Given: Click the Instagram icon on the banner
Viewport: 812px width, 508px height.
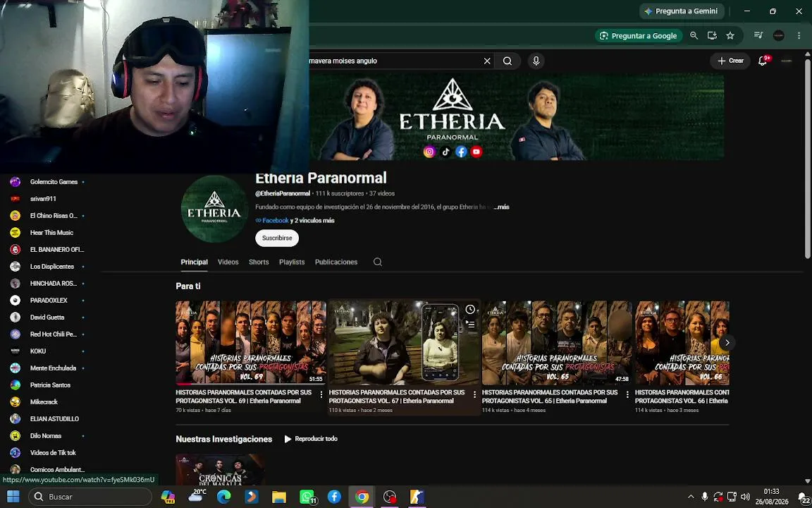Looking at the screenshot, I should pos(429,152).
